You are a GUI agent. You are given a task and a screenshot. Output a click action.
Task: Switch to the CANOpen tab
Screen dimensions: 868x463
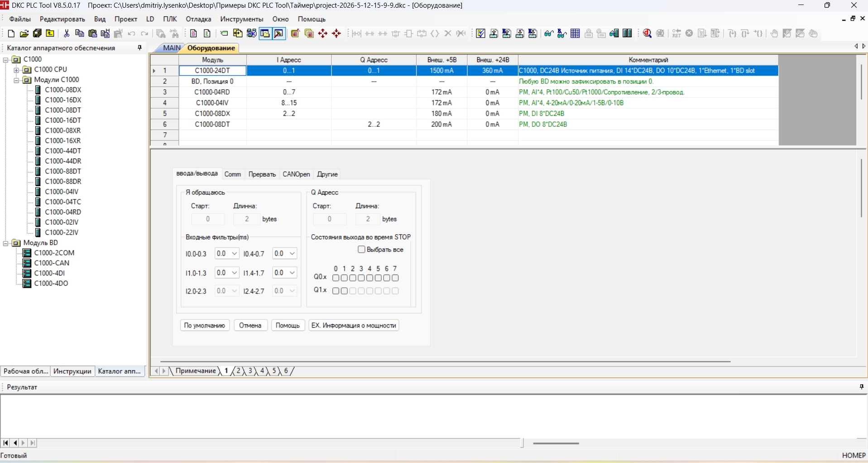pyautogui.click(x=297, y=174)
